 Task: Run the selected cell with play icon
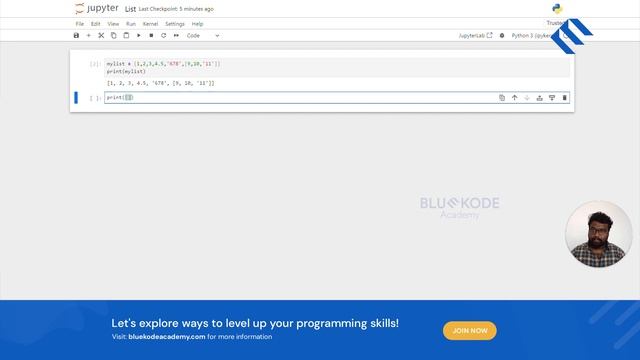pos(139,36)
